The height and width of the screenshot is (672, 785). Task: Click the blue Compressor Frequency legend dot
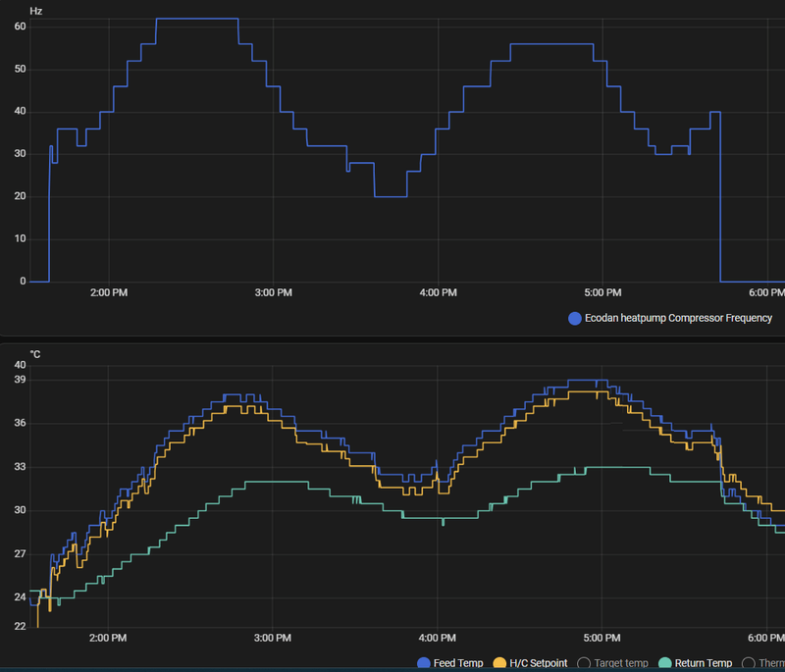pyautogui.click(x=575, y=318)
